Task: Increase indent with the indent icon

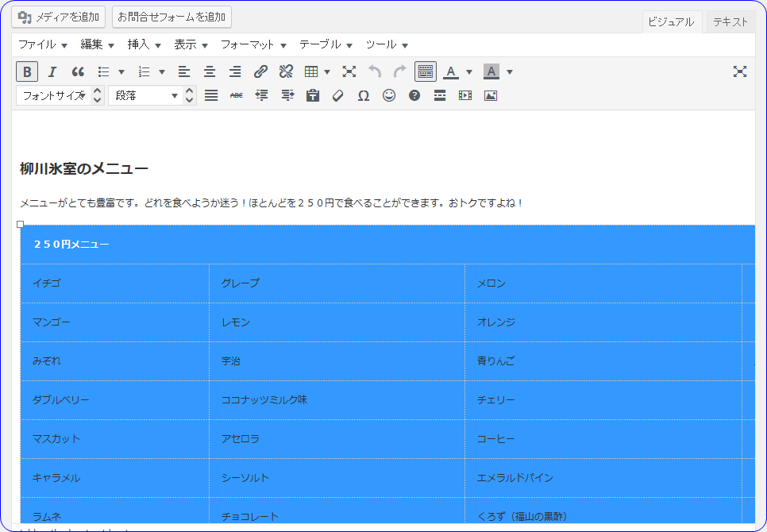Action: (x=287, y=95)
